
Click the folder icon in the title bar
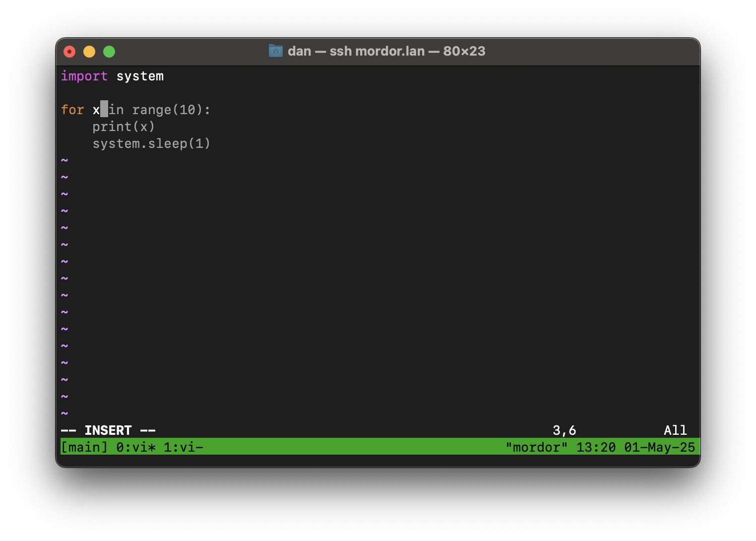275,51
